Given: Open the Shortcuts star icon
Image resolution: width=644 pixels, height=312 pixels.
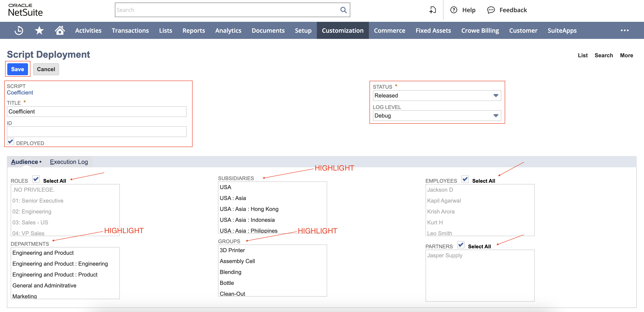Looking at the screenshot, I should pos(39,31).
